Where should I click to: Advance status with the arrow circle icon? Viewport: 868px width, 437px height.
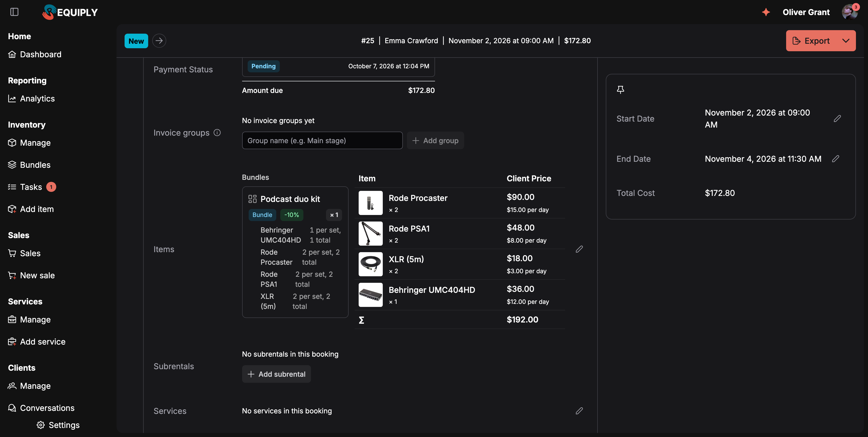(159, 41)
